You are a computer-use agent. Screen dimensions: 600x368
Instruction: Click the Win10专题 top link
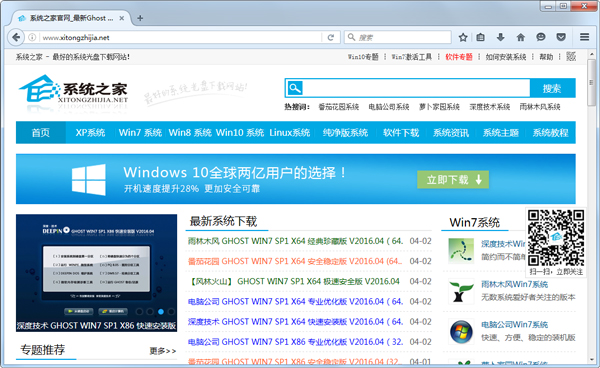coord(363,57)
